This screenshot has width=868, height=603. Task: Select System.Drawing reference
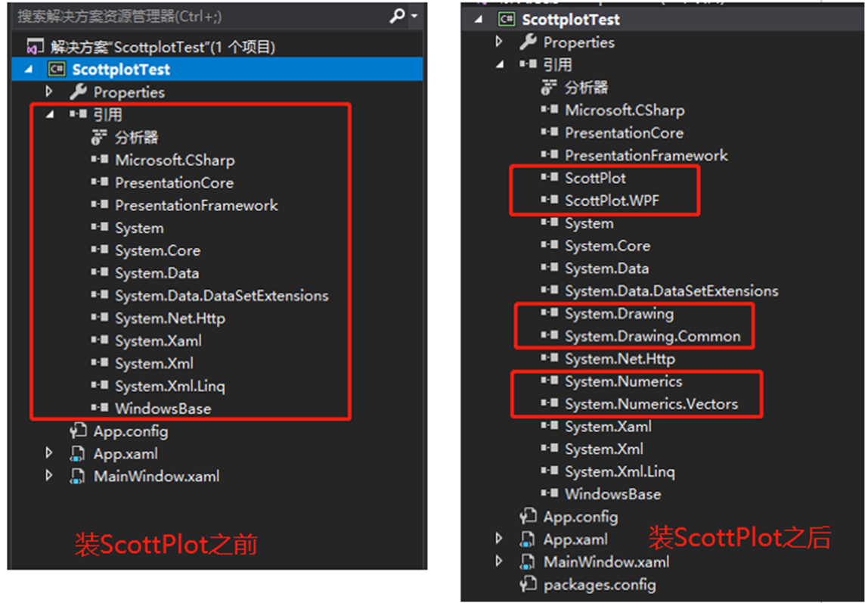click(x=619, y=314)
